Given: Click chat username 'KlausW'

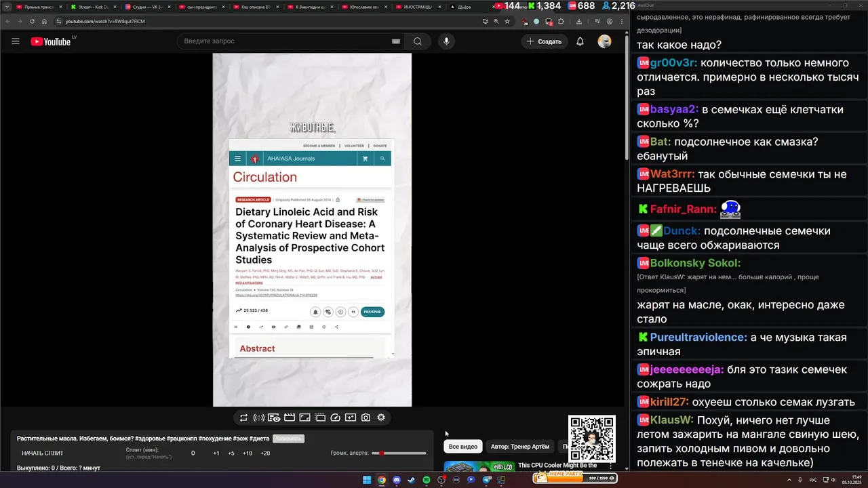Looking at the screenshot, I should 672,420.
